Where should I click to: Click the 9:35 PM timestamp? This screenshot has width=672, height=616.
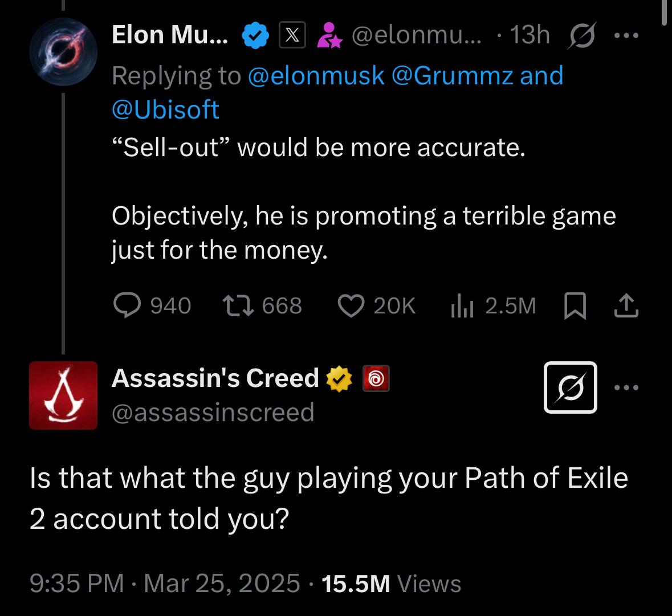click(x=76, y=583)
